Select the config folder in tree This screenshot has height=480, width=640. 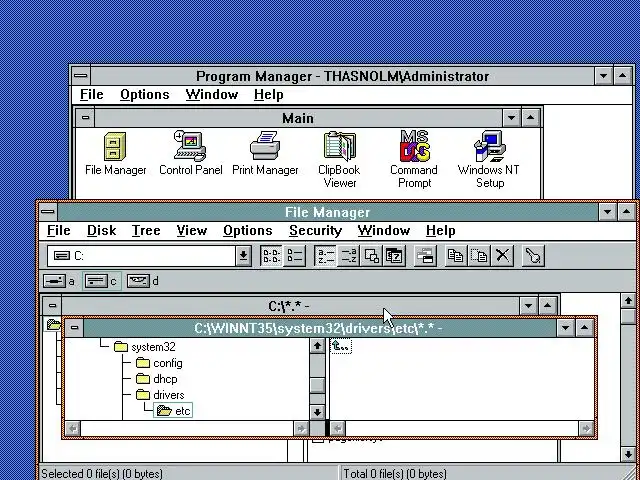click(x=159, y=363)
